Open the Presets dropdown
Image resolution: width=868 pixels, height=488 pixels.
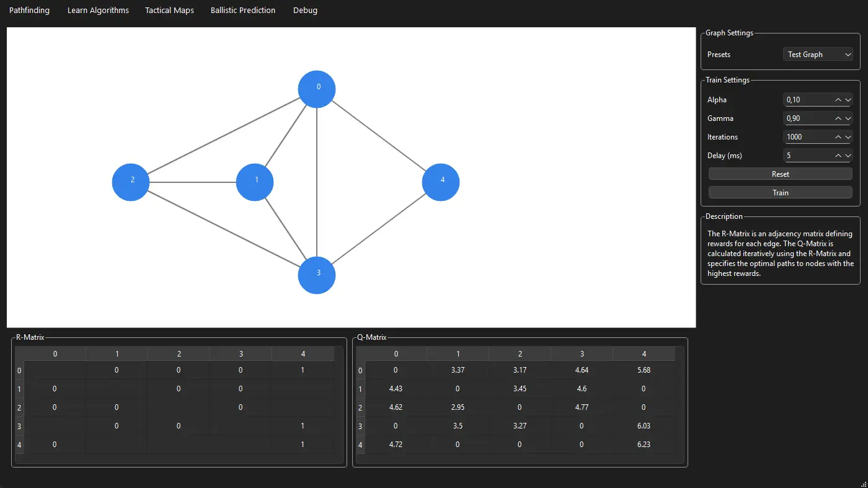pos(818,55)
